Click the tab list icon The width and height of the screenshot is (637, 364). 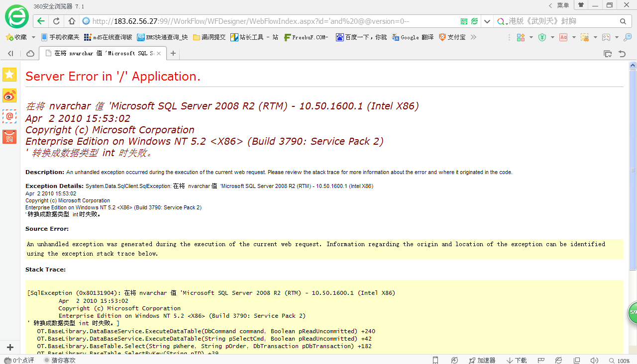click(608, 53)
